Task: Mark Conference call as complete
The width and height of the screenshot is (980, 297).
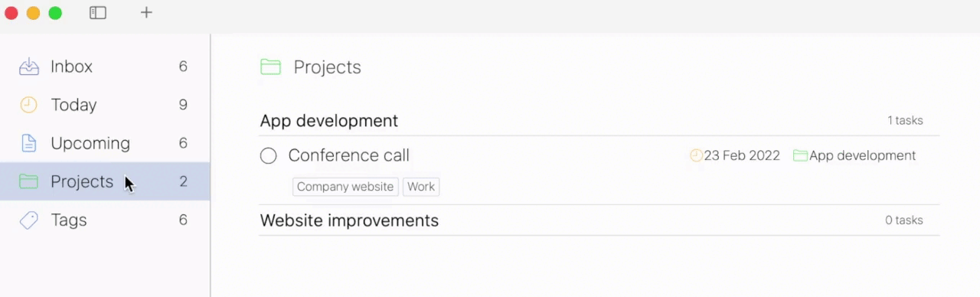Action: 268,156
